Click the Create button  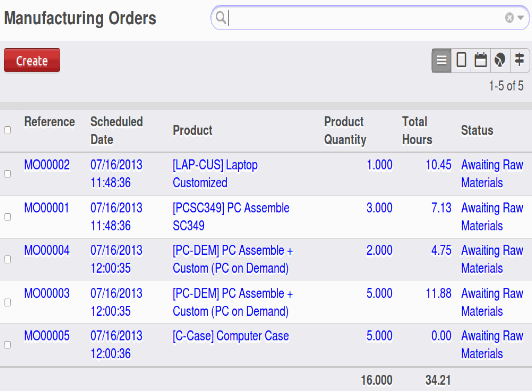32,60
